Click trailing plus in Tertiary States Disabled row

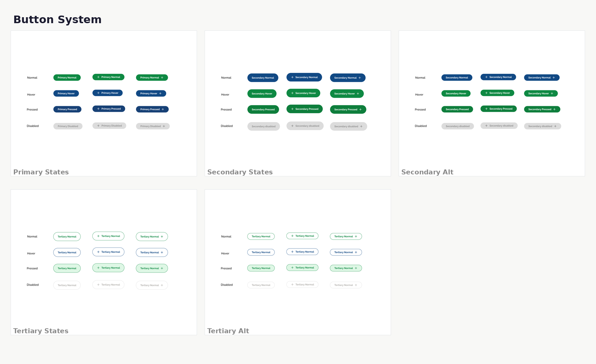pos(162,285)
